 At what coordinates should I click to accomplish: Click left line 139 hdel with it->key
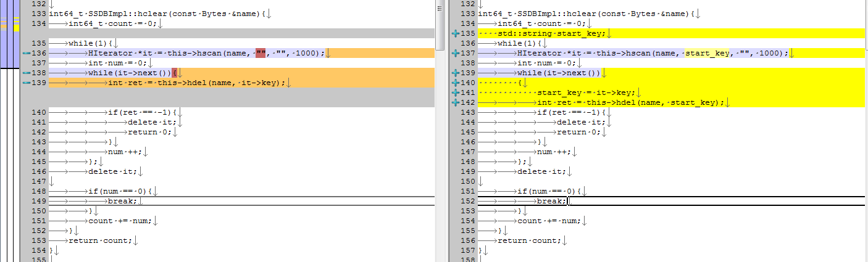point(197,83)
